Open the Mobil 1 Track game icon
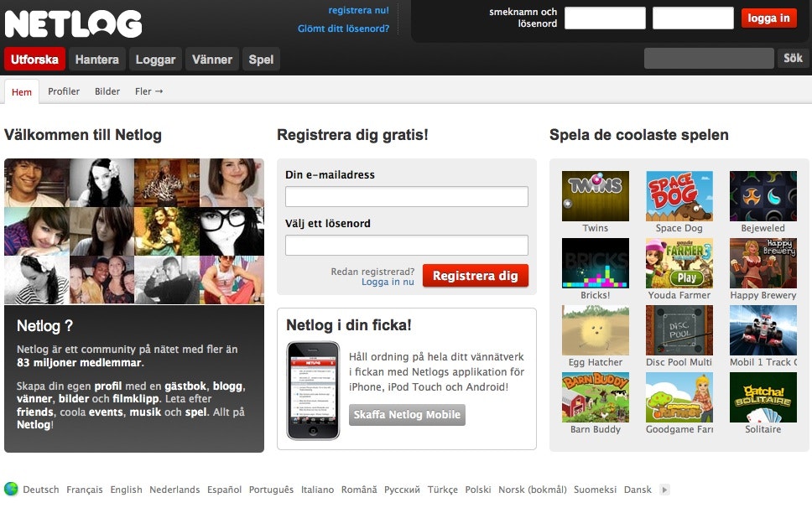This screenshot has height=508, width=812. [x=763, y=330]
